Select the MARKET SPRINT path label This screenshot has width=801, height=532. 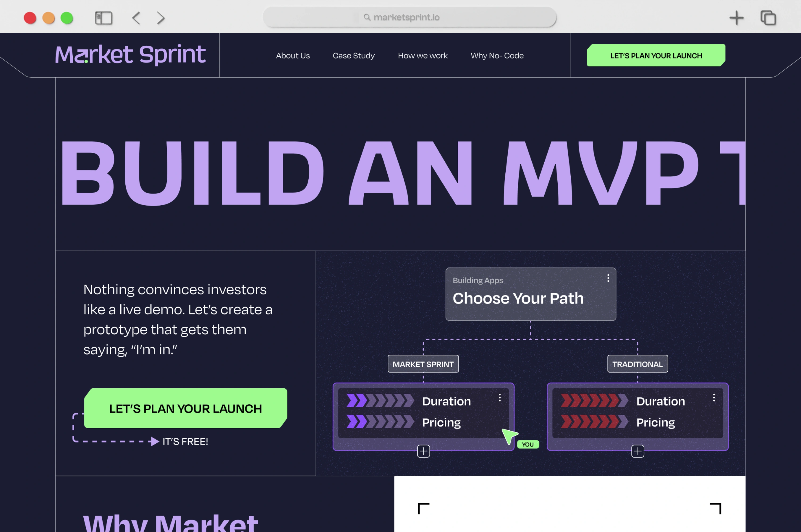tap(423, 364)
